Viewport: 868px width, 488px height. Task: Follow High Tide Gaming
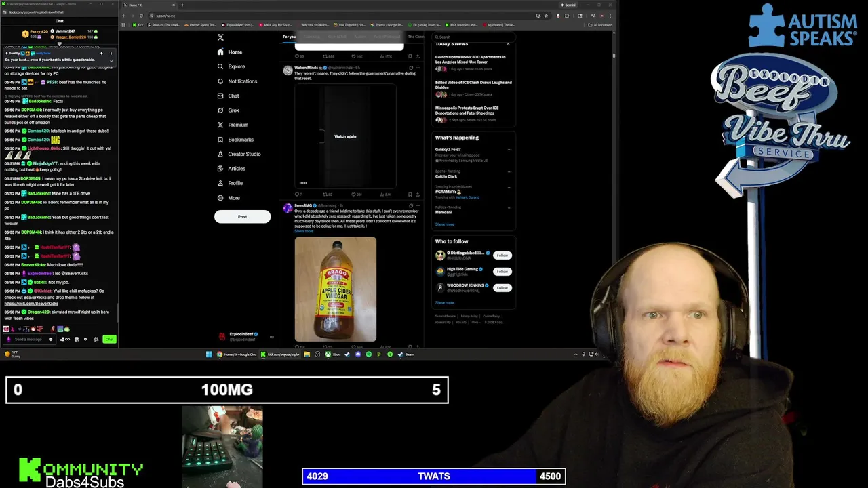tap(502, 272)
